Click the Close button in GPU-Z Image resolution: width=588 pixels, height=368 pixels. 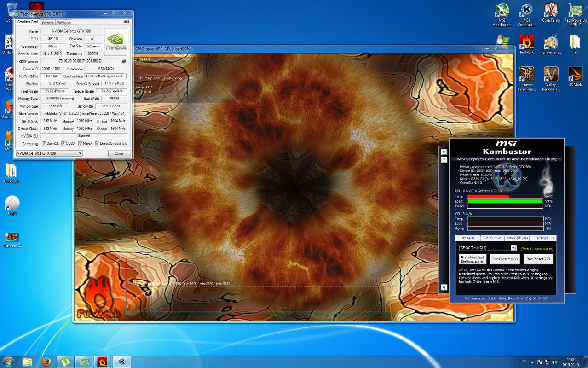[119, 153]
